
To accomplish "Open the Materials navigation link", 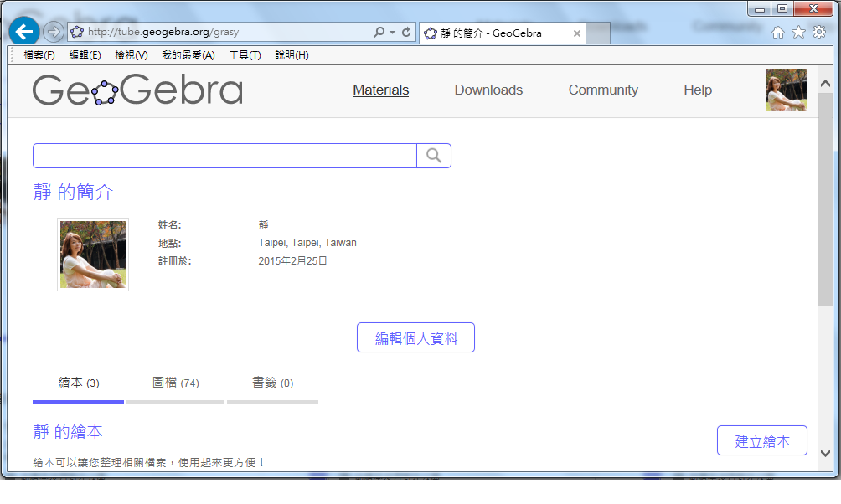I will click(x=381, y=90).
